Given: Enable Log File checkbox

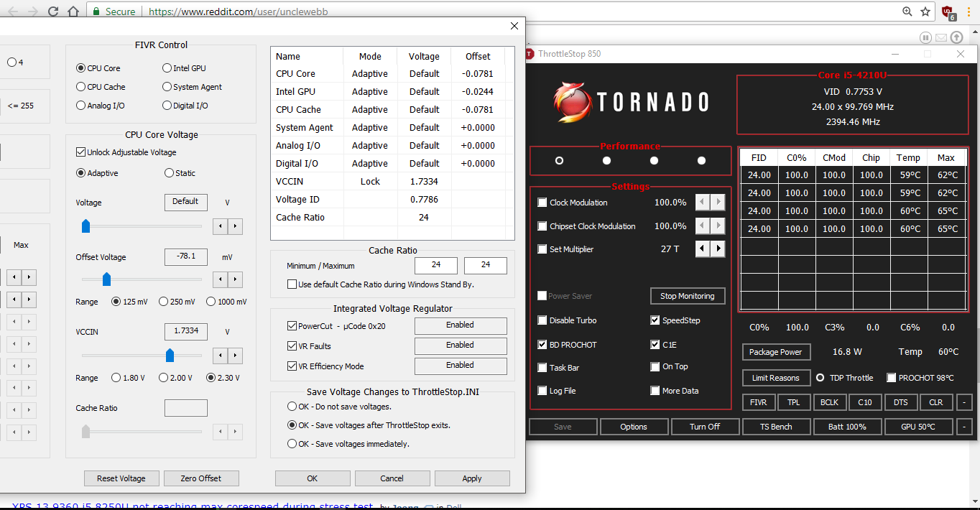Looking at the screenshot, I should coord(542,391).
